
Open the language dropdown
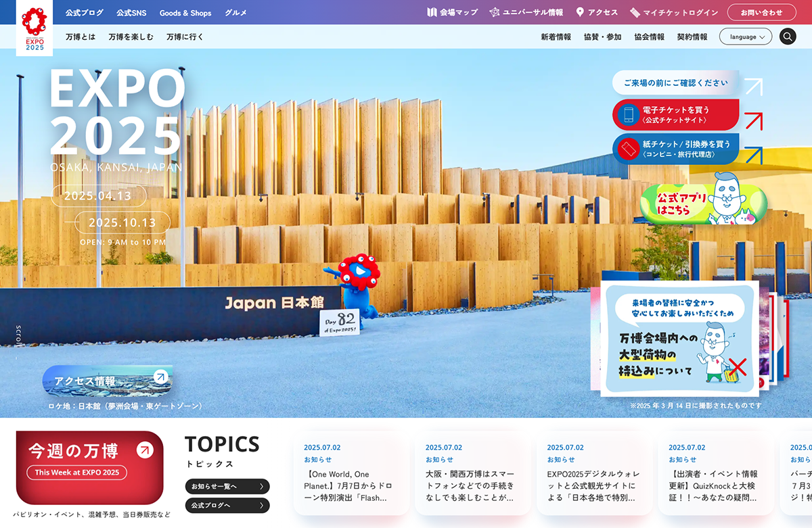click(746, 37)
